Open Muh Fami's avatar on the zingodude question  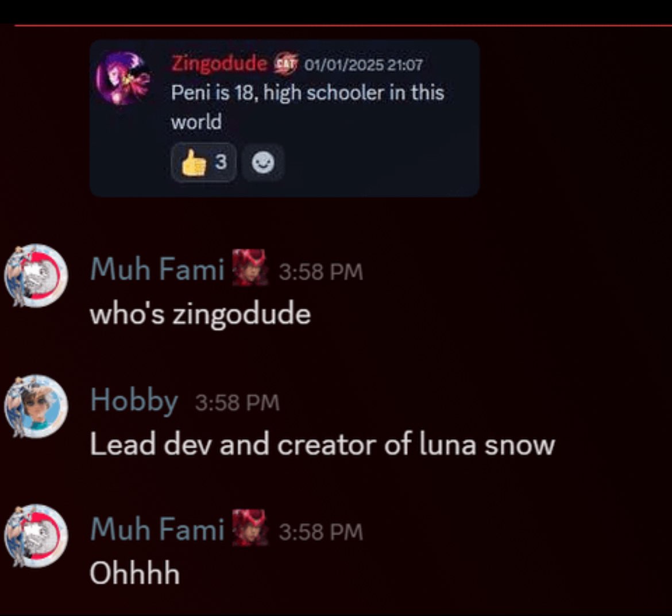click(36, 275)
